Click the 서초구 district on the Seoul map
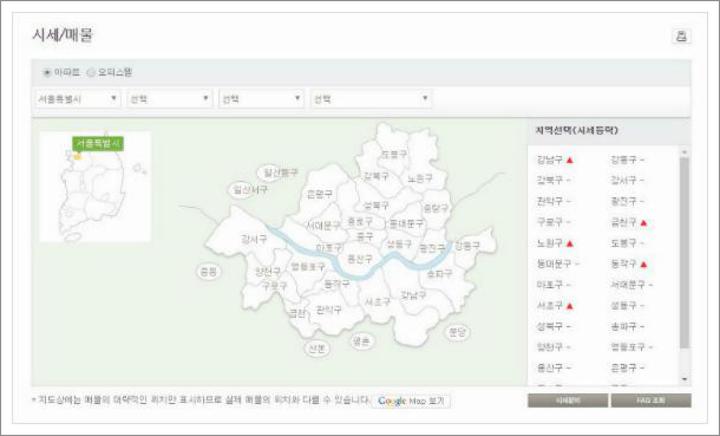The height and width of the screenshot is (436, 720). pyautogui.click(x=378, y=302)
